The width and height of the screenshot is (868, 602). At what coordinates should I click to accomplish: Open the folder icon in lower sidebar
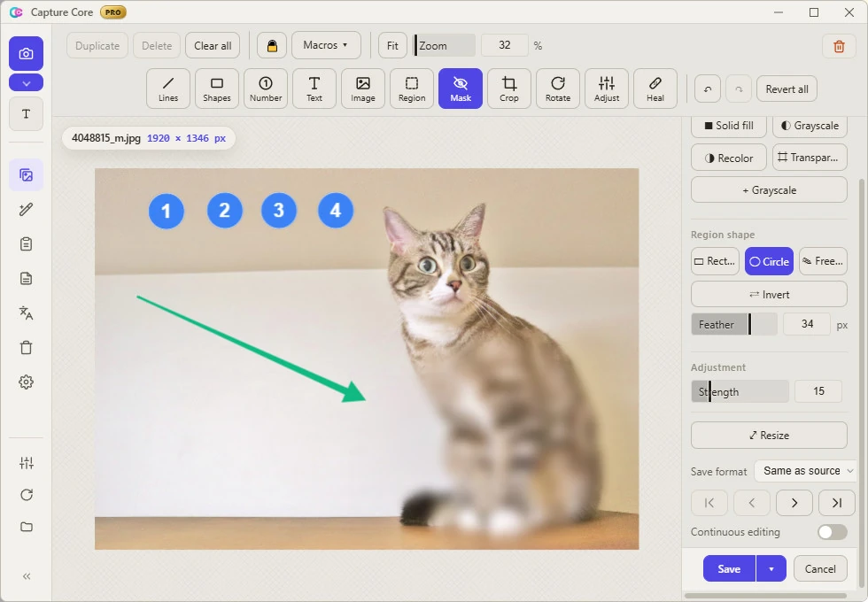[26, 527]
